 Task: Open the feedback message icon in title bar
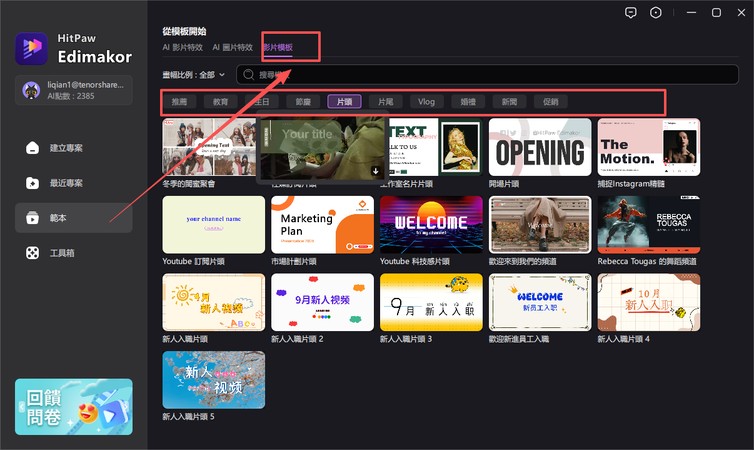630,13
